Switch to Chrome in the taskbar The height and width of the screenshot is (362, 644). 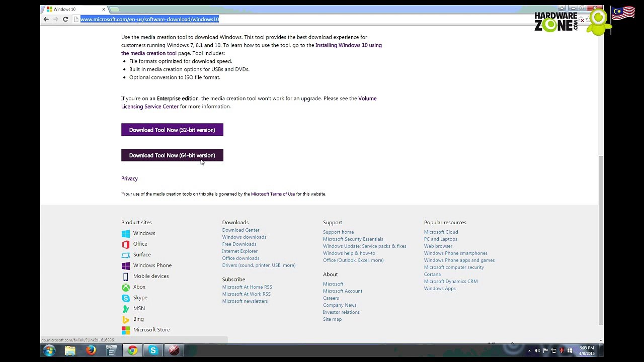132,350
